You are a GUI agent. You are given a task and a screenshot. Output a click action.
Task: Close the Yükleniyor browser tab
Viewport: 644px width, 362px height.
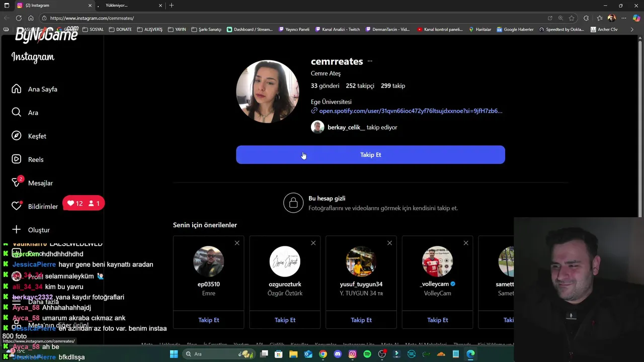(x=160, y=6)
